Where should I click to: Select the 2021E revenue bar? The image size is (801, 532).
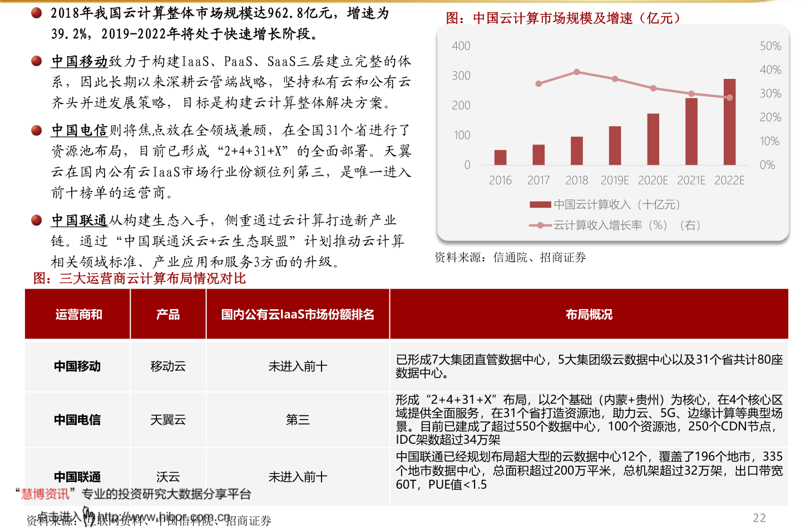[691, 131]
